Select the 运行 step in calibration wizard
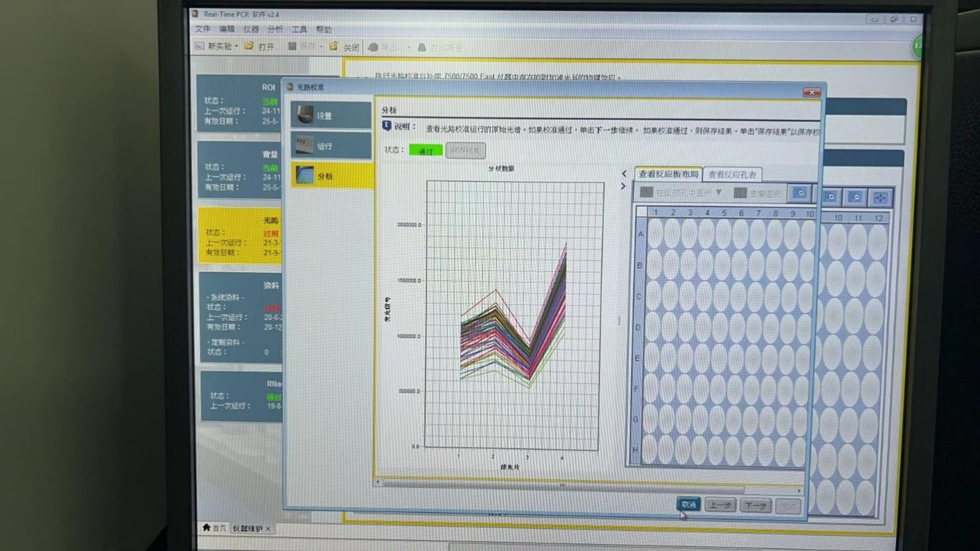Viewport: 980px width, 551px height. pyautogui.click(x=331, y=146)
